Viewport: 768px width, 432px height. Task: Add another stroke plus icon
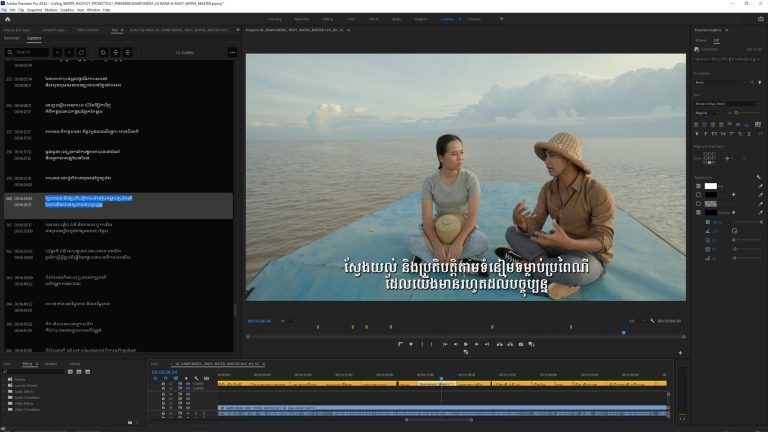pos(733,194)
